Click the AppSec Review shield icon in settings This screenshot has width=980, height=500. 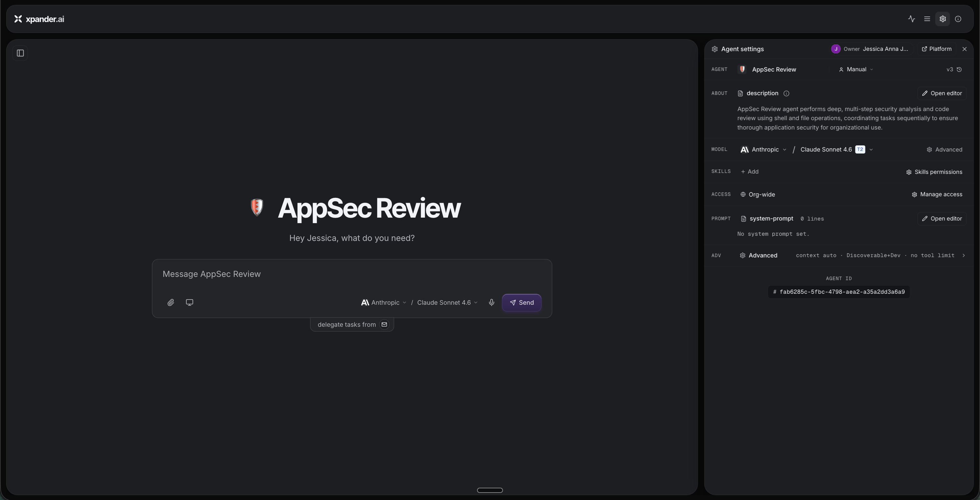click(742, 69)
